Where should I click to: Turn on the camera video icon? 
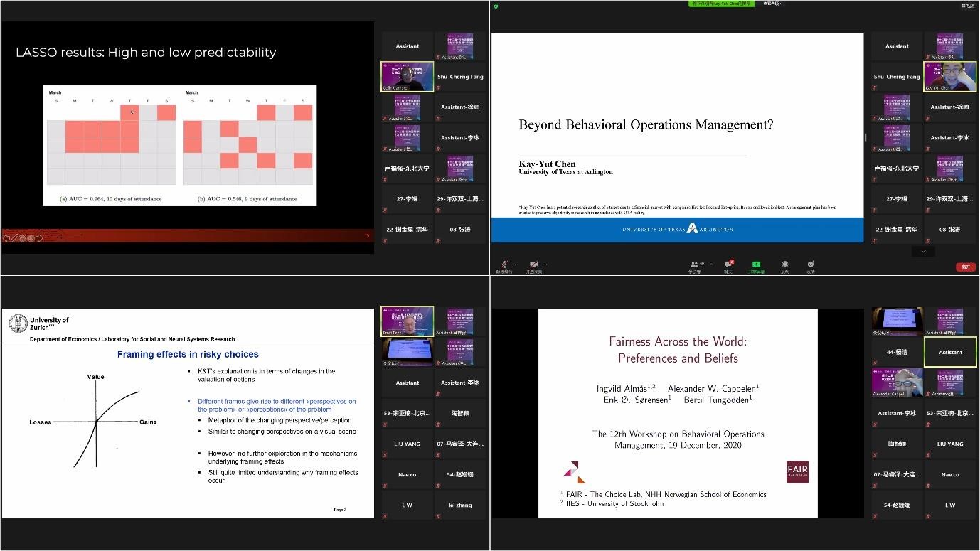coord(533,264)
